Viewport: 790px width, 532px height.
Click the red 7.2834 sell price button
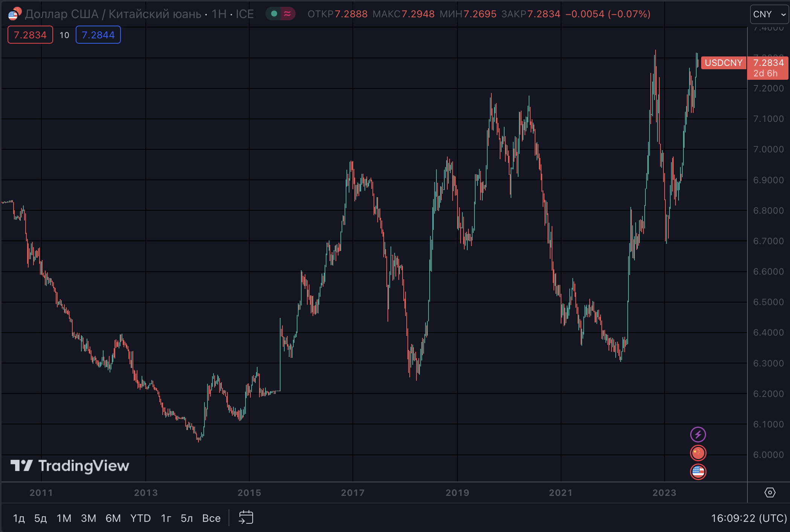point(30,35)
